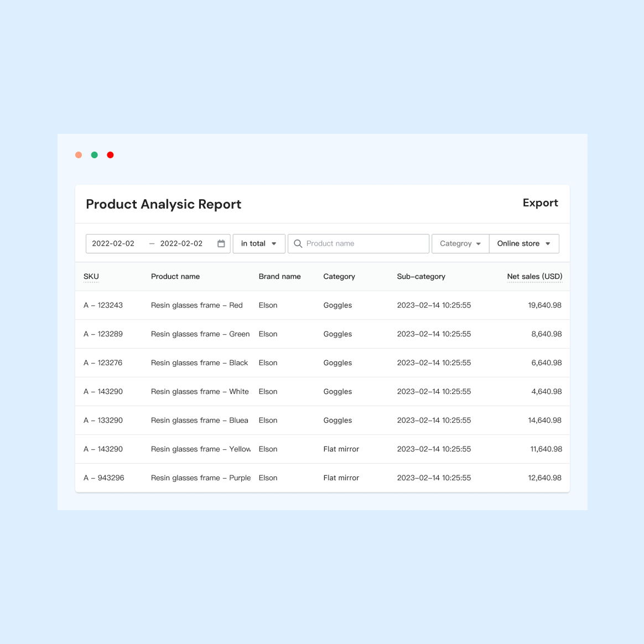The height and width of the screenshot is (644, 644).
Task: Click the Product Analysic Report title
Action: tap(163, 204)
